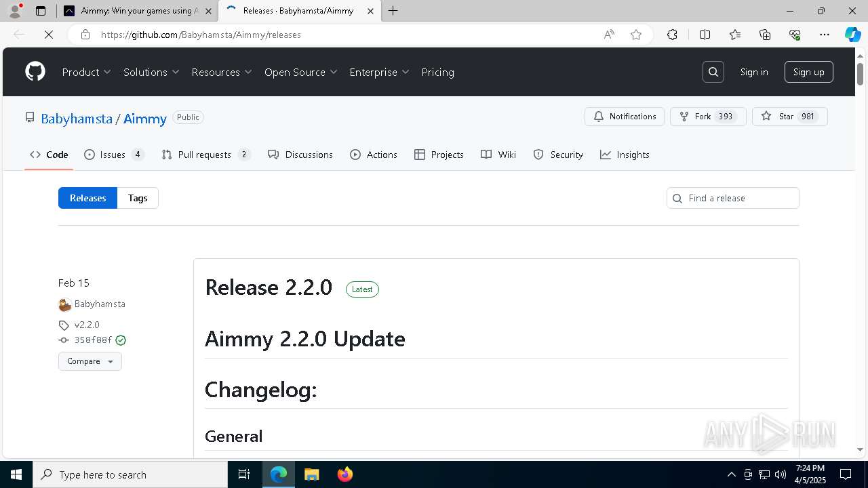Show hidden system tray icons
Screen dimensions: 868x488
[x=731, y=474]
